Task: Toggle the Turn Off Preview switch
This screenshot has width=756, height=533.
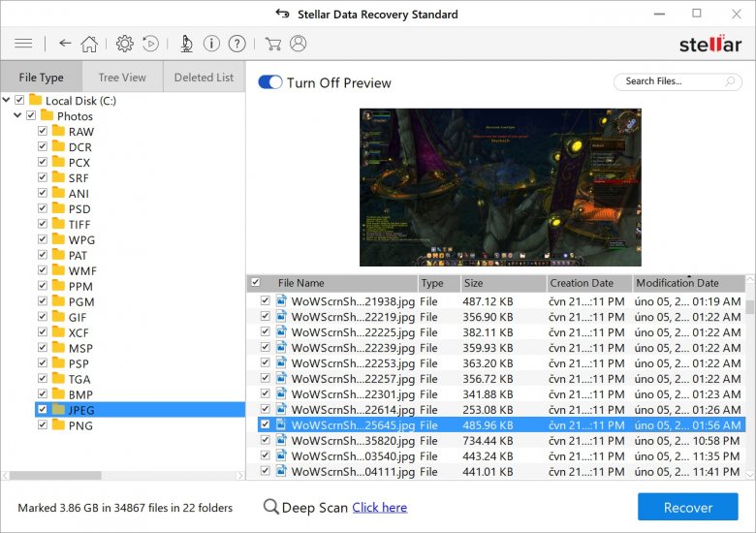Action: 270,82
